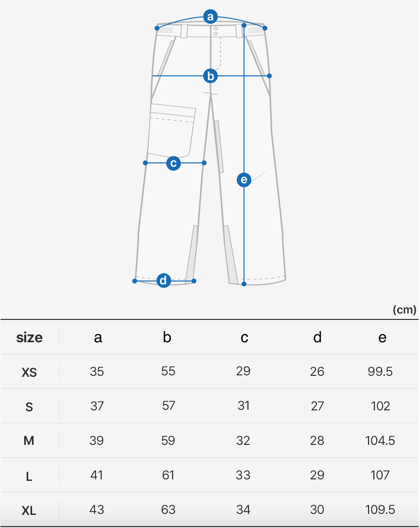The image size is (420, 528).
Task: Select the XS size row label
Action: 29,372
